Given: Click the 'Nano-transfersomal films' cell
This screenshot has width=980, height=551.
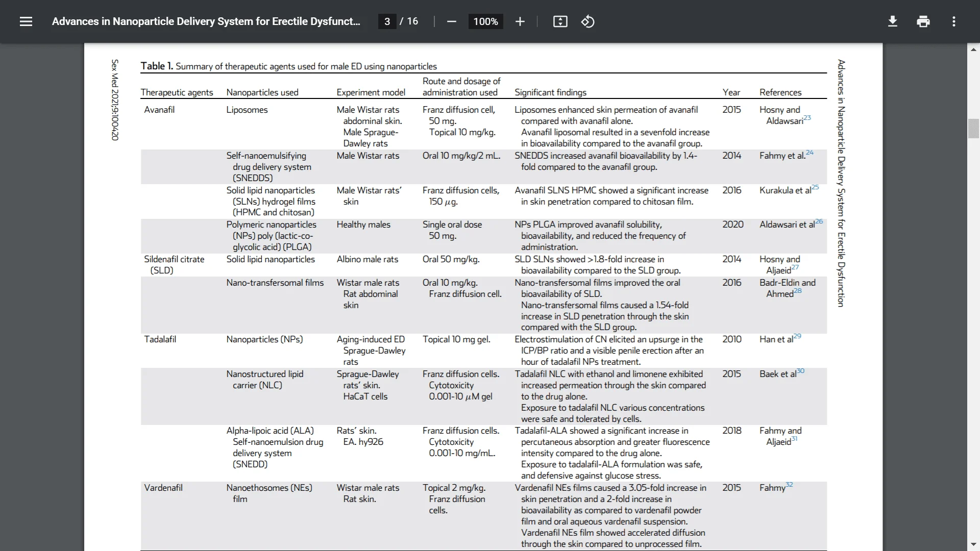Looking at the screenshot, I should pos(275,283).
